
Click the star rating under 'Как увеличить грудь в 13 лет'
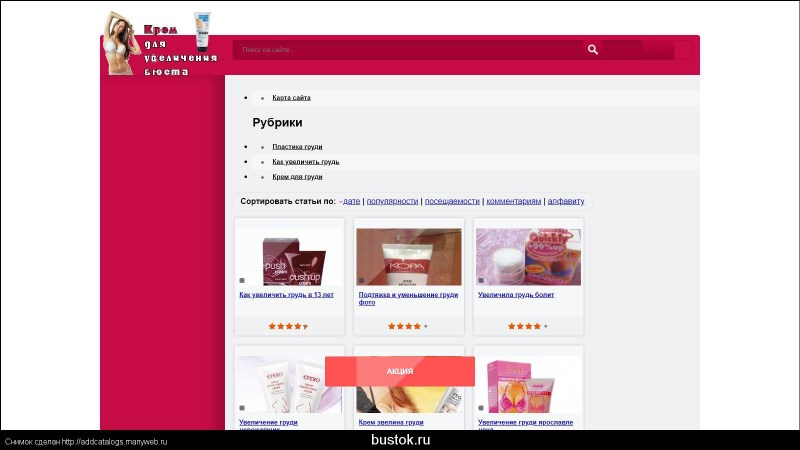click(x=288, y=326)
